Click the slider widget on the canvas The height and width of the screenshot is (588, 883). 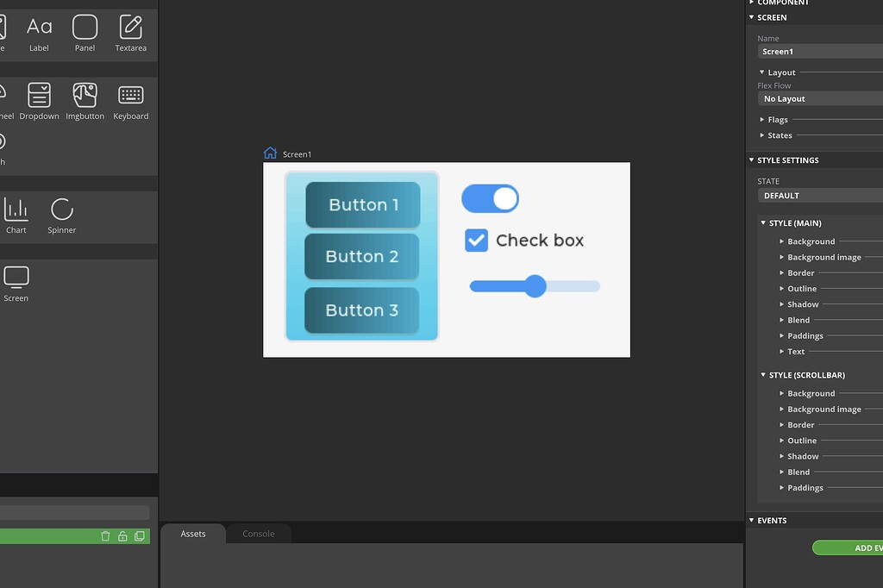pos(535,285)
